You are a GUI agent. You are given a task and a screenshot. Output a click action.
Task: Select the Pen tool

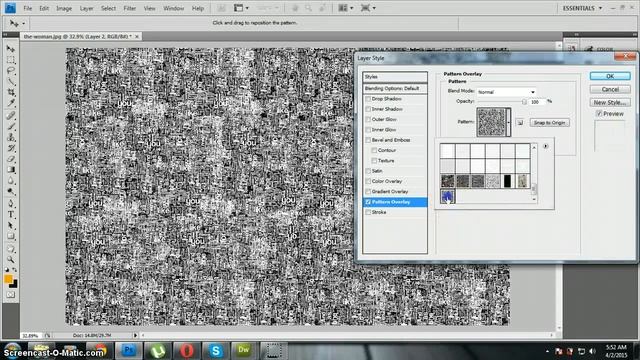pyautogui.click(x=11, y=204)
